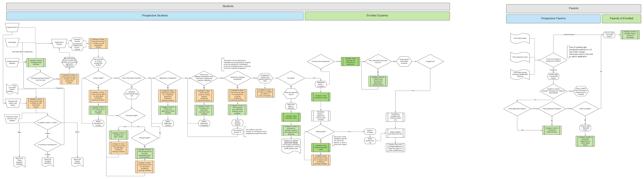Click the Status: Application Completed box
The image size is (644, 179).
(x=204, y=124)
